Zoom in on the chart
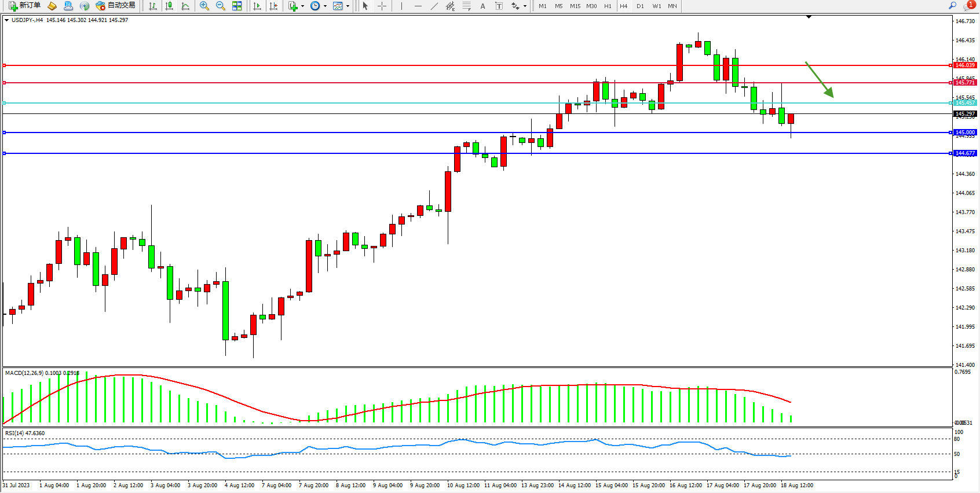Viewport: 980px width, 493px height. (x=204, y=6)
